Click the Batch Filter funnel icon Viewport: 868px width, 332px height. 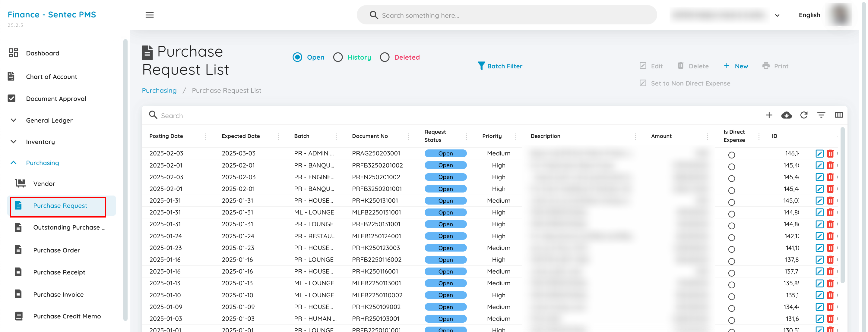point(481,66)
